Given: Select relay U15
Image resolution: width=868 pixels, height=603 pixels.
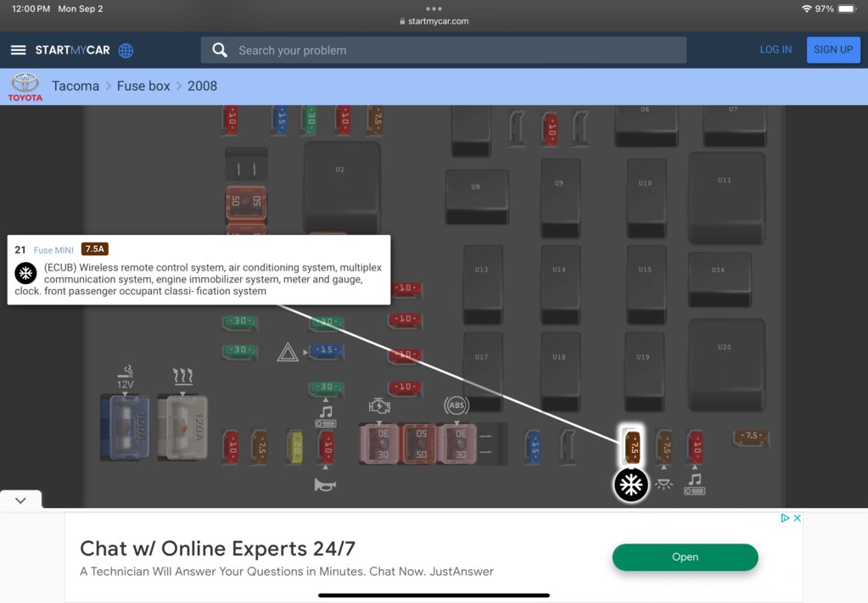Looking at the screenshot, I should (x=646, y=284).
